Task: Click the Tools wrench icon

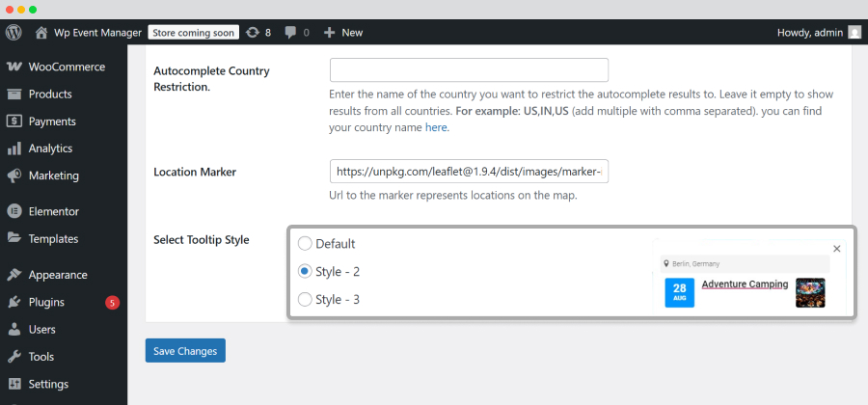Action: tap(14, 357)
